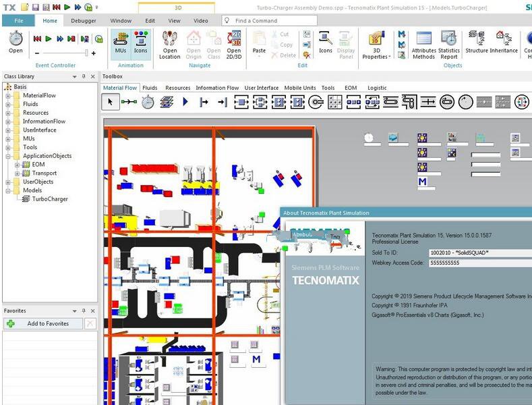Select the Turntable object in Toolbox
This screenshot has height=405, width=532.
pyautogui.click(x=447, y=102)
